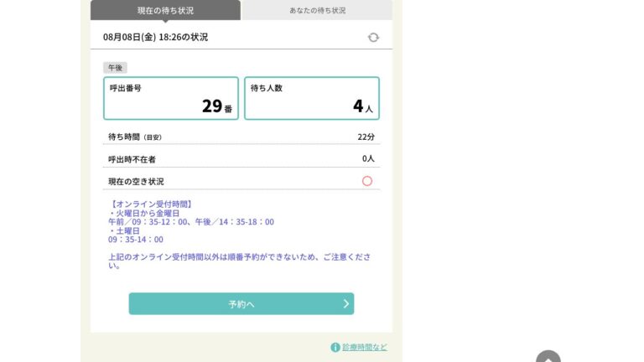
Task: Click the 08月08日(金) 18:26の状況 heading
Action: (x=155, y=38)
